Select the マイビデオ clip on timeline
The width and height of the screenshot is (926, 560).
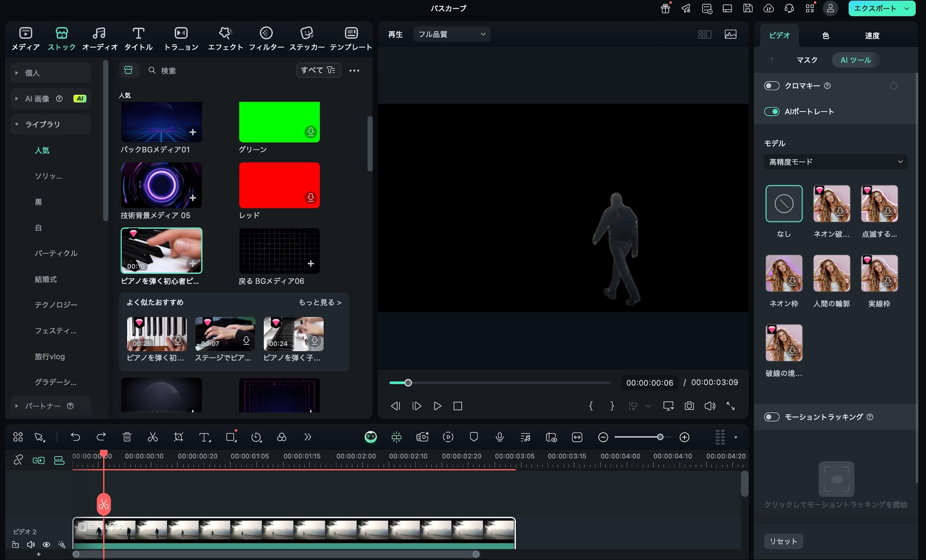tap(294, 533)
